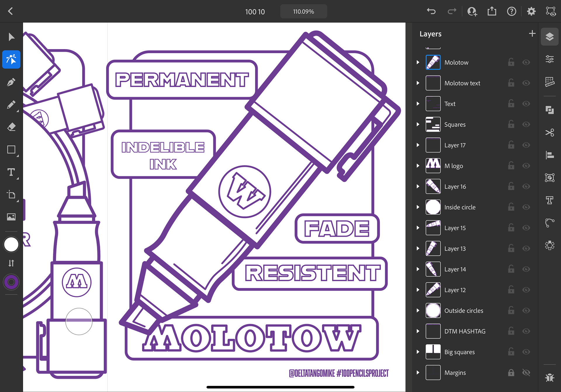The height and width of the screenshot is (392, 561).
Task: Open the Cut scissors panel
Action: (x=550, y=132)
